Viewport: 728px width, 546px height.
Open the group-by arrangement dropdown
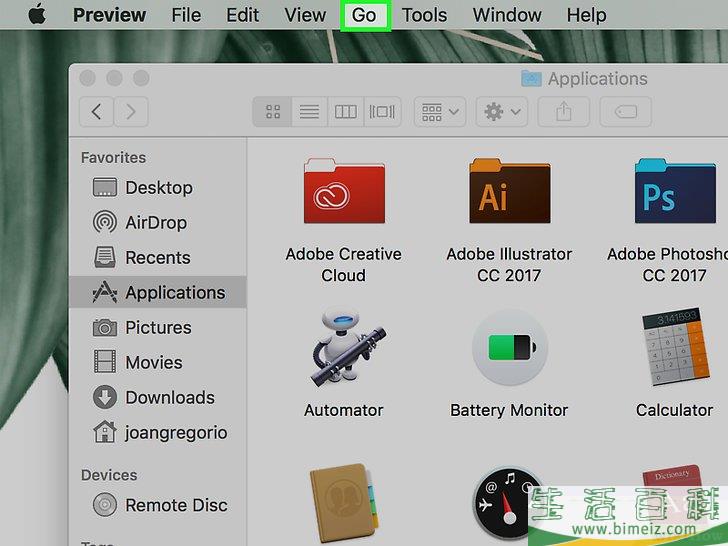[440, 111]
